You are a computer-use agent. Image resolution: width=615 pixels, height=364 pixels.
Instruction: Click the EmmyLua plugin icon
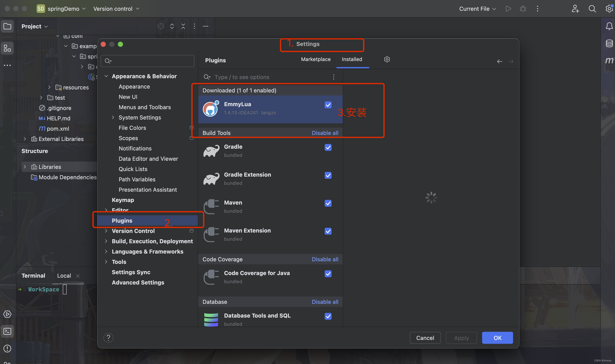(210, 109)
